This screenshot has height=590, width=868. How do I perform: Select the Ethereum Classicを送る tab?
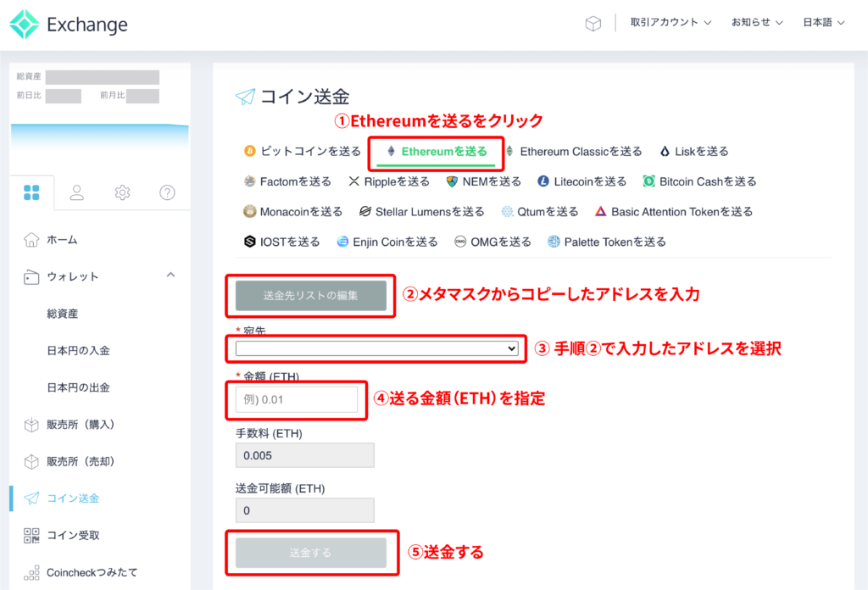[x=574, y=151]
